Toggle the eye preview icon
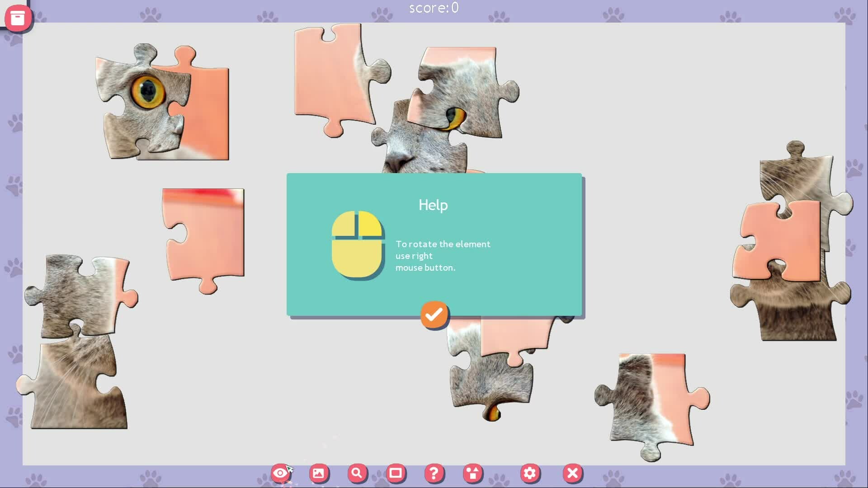 point(280,473)
